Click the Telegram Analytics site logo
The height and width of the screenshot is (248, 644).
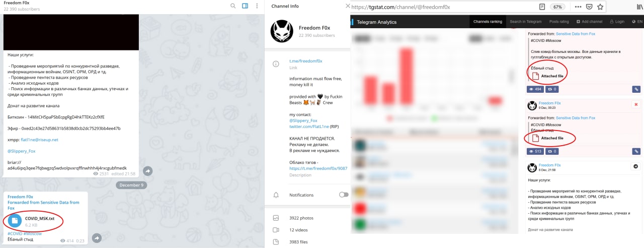(373, 22)
